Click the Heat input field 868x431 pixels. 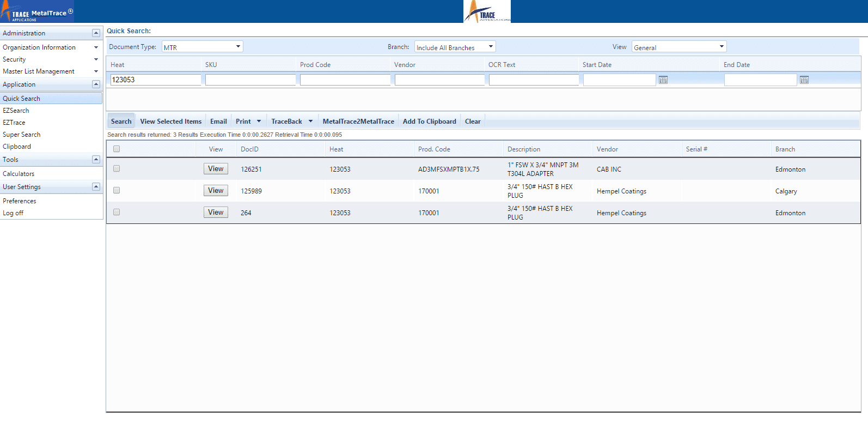pos(155,80)
